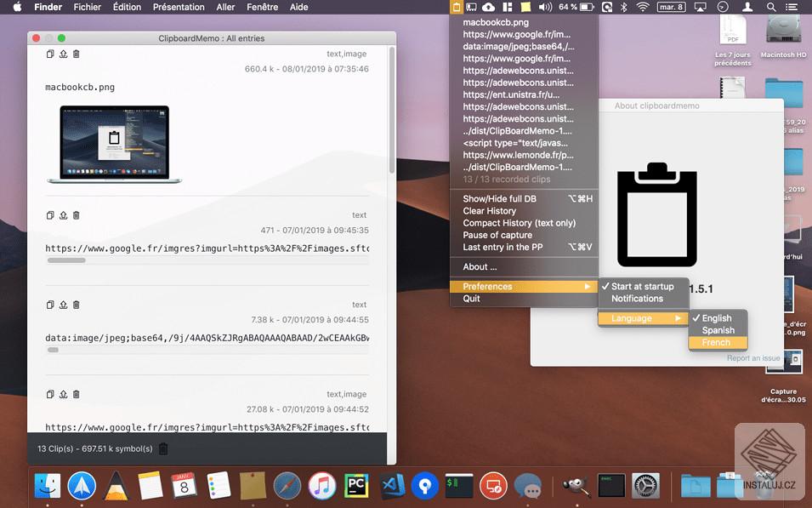Open Spotlight search in menu bar
812x508 pixels.
click(x=771, y=7)
